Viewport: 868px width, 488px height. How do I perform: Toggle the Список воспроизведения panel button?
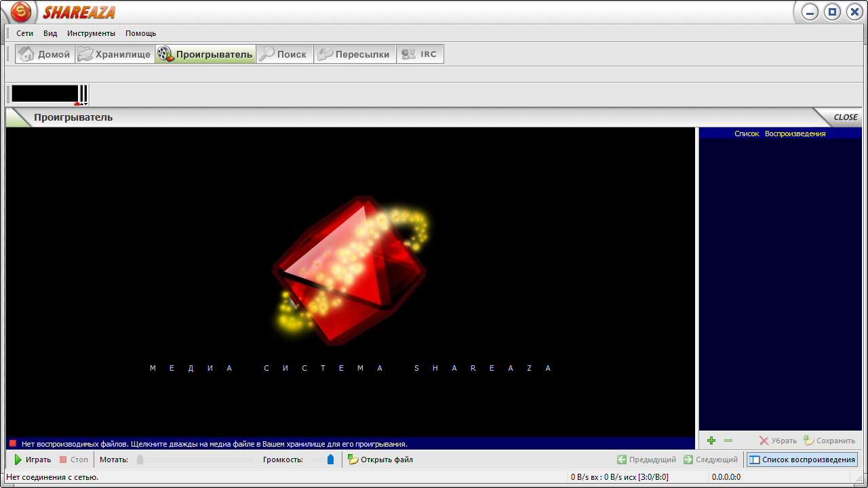click(802, 460)
